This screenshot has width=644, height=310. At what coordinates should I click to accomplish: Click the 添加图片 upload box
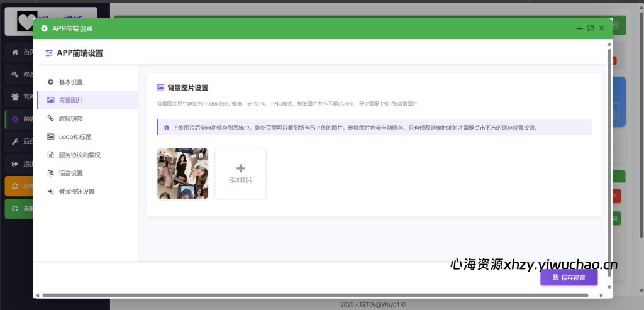coord(240,174)
